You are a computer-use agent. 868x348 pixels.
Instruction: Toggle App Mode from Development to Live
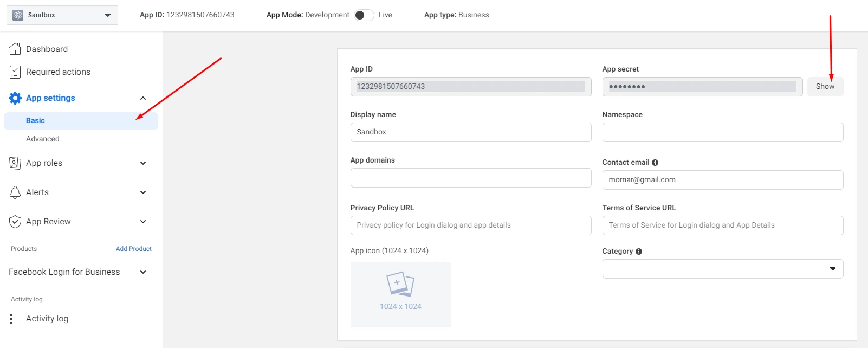click(364, 15)
